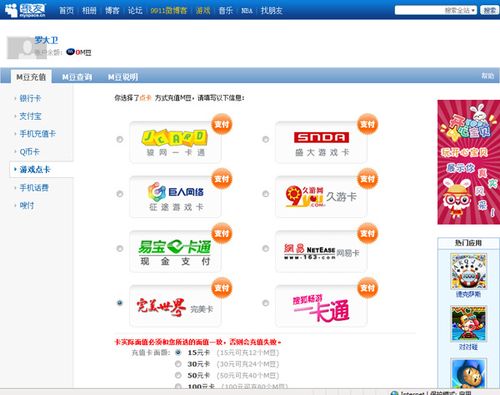The image size is (500, 395).
Task: Choose 支付宝 payment method in sidebar
Action: 30,116
